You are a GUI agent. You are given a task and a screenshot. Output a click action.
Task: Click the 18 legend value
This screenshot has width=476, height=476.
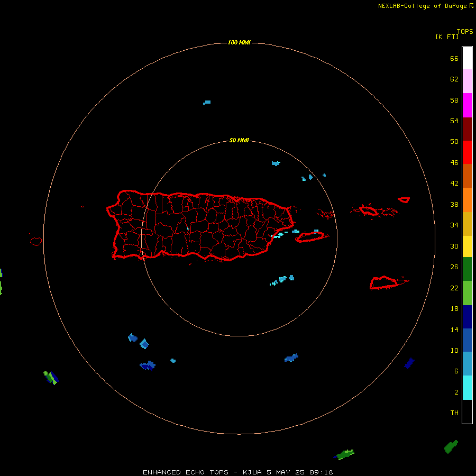(454, 309)
